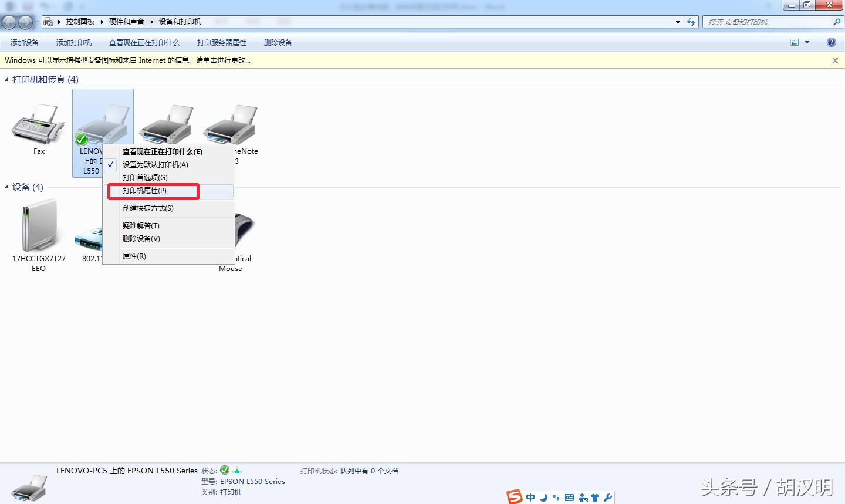Viewport: 845px width, 504px height.
Task: Toggle Chinese/English mode 中 in IME bar
Action: pyautogui.click(x=530, y=498)
